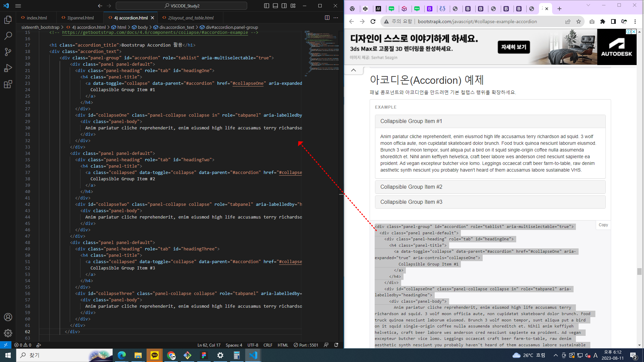Switch to the index.html tab
The width and height of the screenshot is (644, 362).
(36, 18)
